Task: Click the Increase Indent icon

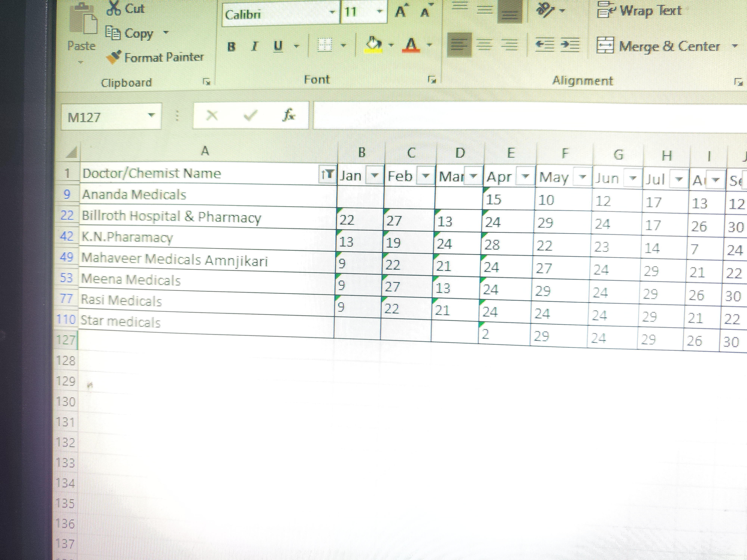Action: coord(570,45)
